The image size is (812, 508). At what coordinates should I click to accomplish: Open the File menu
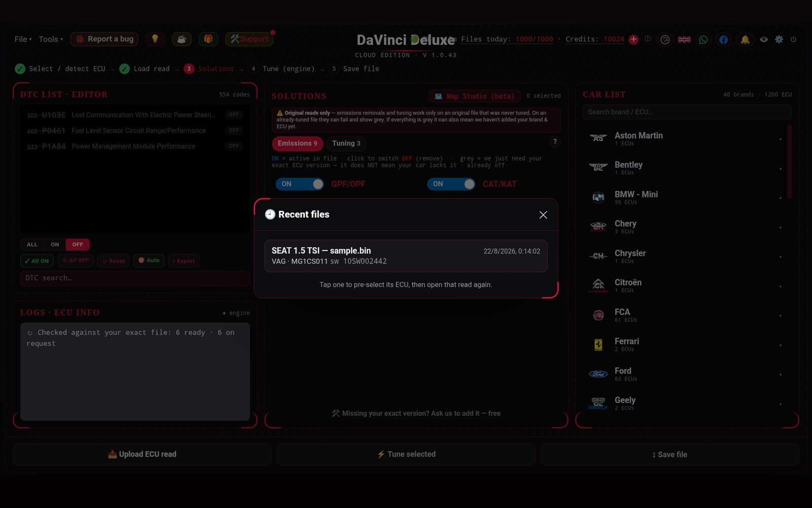23,39
